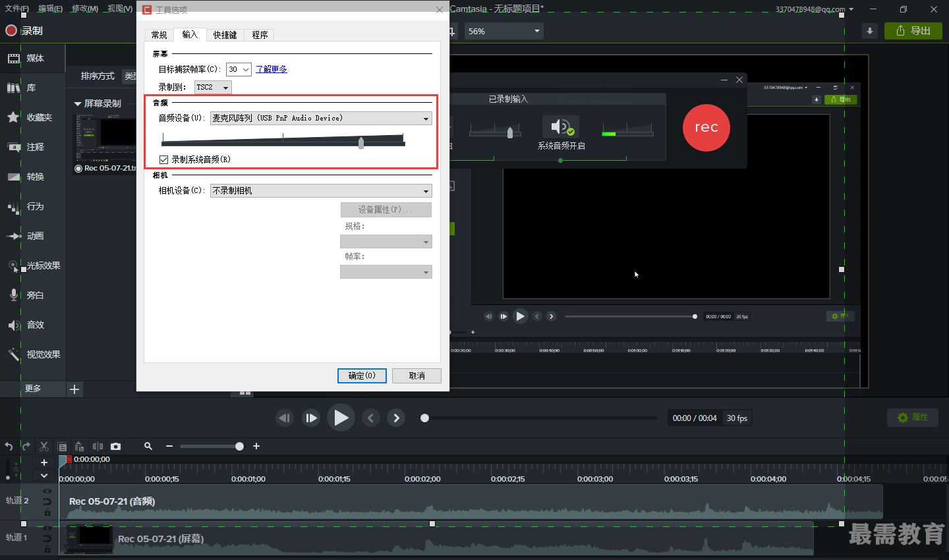
Task: Click the plus timeline zoom-in icon
Action: (256, 446)
